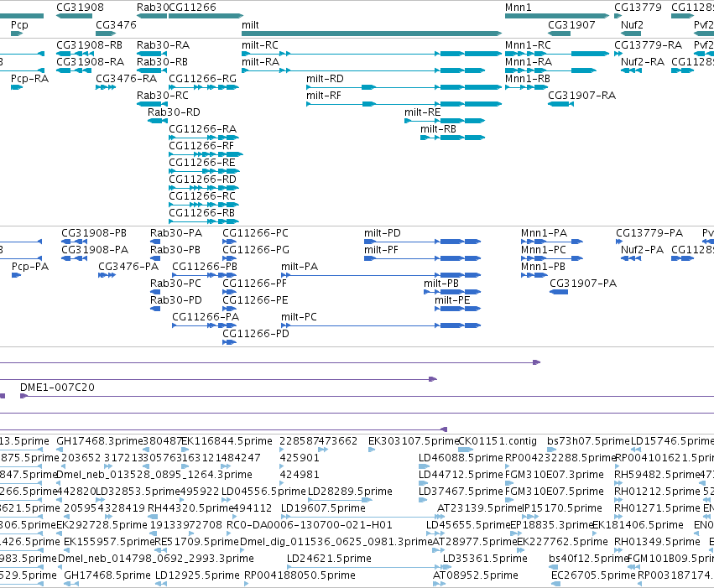Open the CG3476-RA transcript label

[126, 79]
